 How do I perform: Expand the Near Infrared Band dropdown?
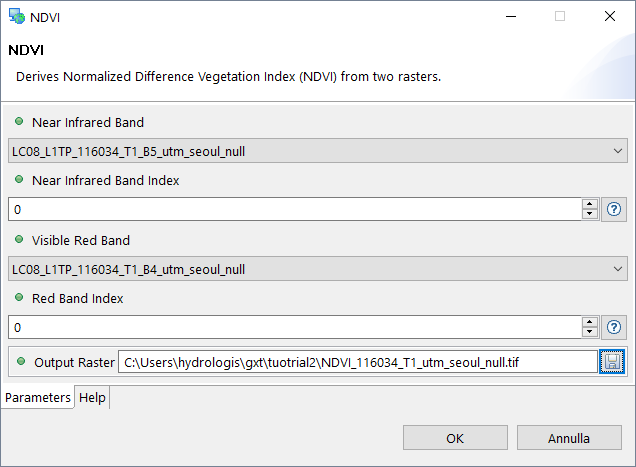tap(617, 152)
